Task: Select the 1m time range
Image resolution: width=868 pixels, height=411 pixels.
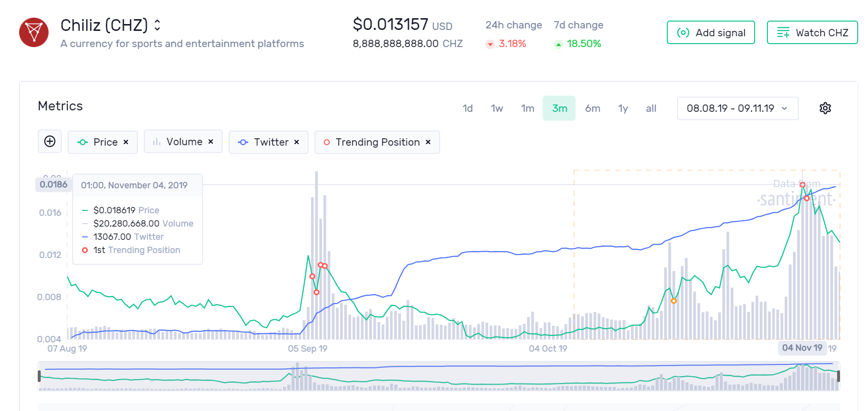Action: point(527,108)
